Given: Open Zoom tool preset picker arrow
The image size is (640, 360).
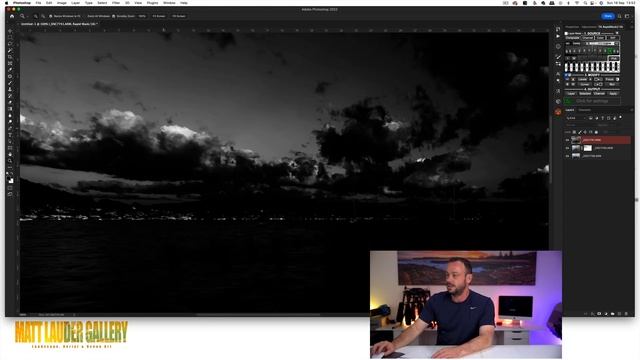Looking at the screenshot, I should click(x=27, y=16).
